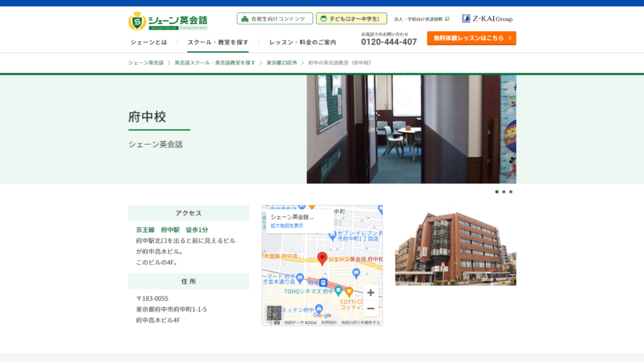This screenshot has width=644, height=362.
Task: Open the シェーンとは menu
Action: [x=148, y=42]
